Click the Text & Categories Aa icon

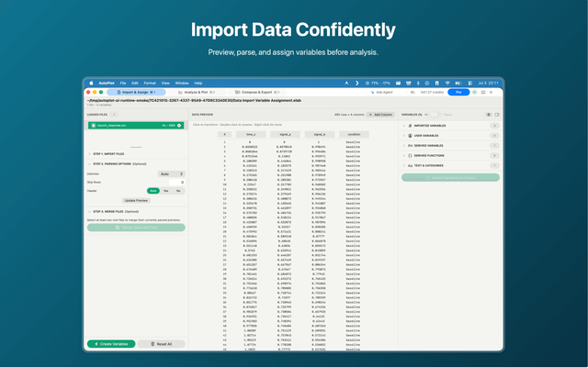[410, 165]
